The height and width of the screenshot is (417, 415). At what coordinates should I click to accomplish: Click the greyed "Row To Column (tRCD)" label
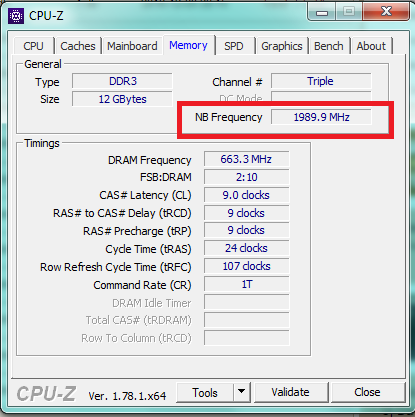pyautogui.click(x=136, y=338)
